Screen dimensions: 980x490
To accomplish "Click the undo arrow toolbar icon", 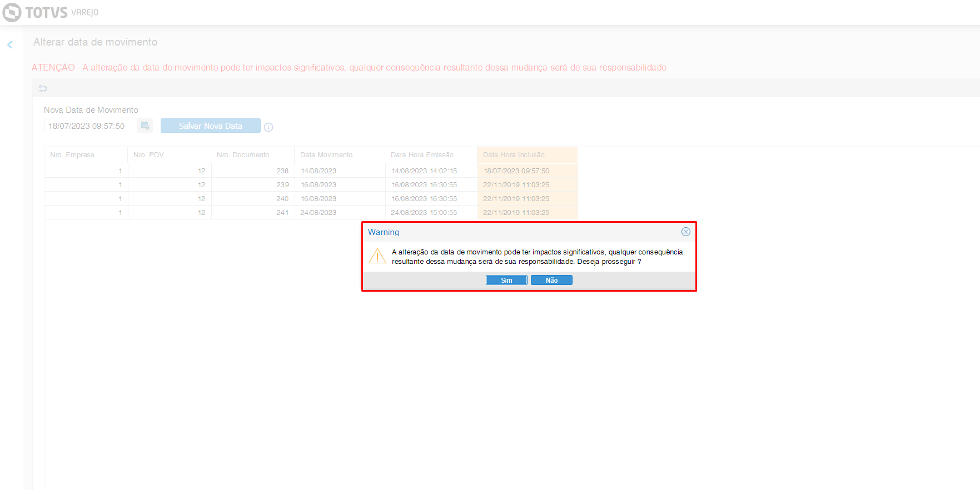I will (x=43, y=88).
